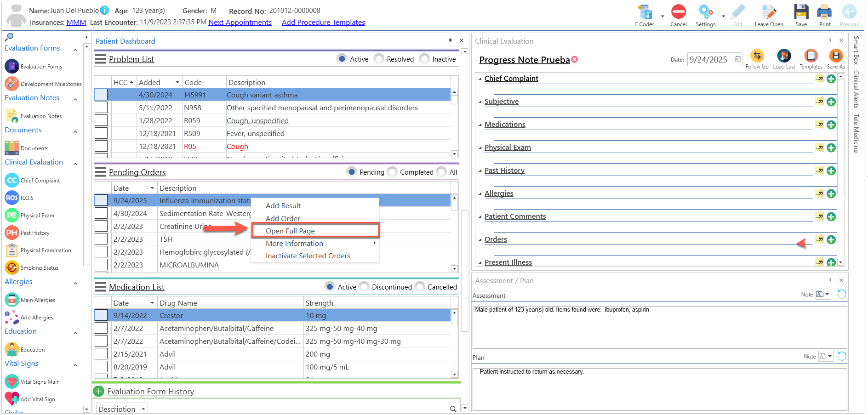Choose Inactivate Selected Orders
Image resolution: width=868 pixels, height=415 pixels.
pyautogui.click(x=308, y=256)
